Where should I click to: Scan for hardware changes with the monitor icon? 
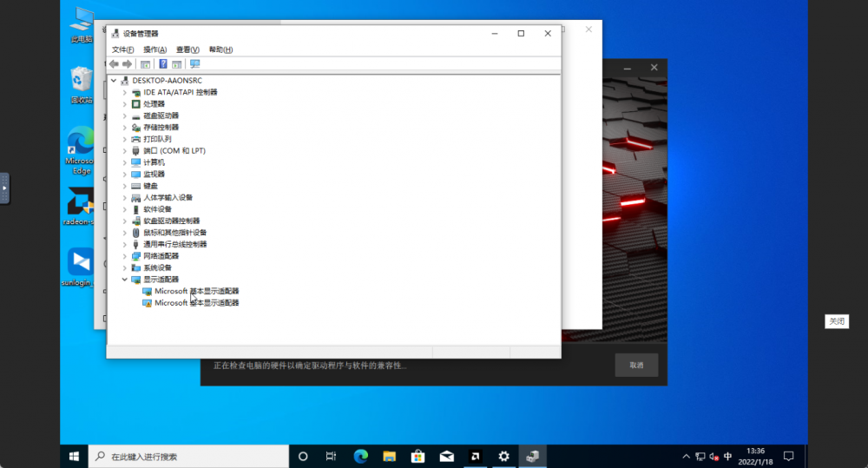click(194, 63)
